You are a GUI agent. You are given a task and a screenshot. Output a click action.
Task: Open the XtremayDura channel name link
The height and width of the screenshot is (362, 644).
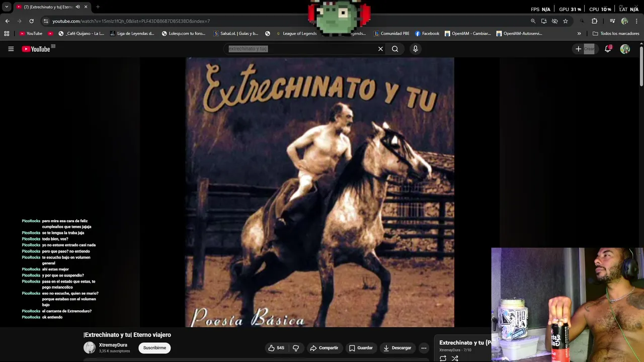(113, 345)
